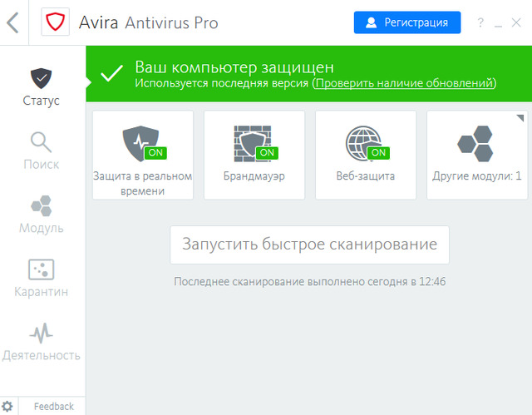Image resolution: width=532 pixels, height=415 pixels.
Task: Click white checkmark in green banner
Action: click(x=111, y=72)
